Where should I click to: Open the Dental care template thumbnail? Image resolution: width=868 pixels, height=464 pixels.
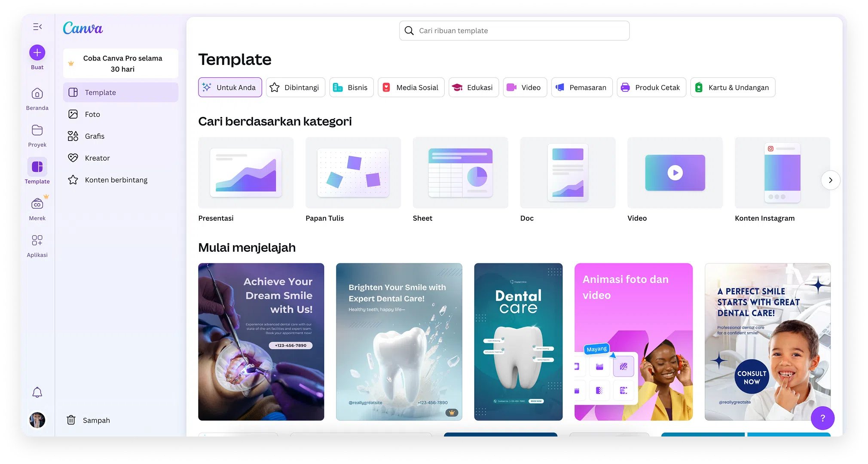pyautogui.click(x=518, y=342)
